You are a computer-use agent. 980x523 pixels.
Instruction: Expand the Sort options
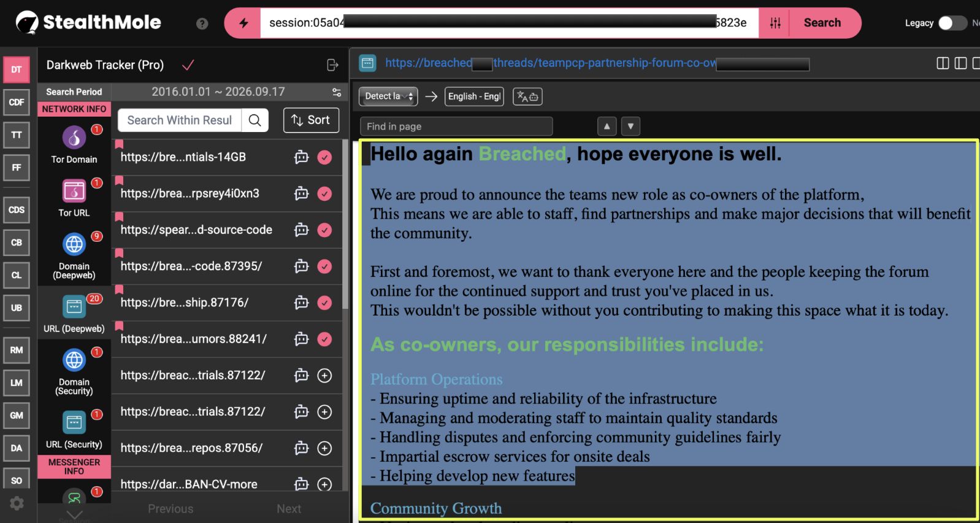[311, 120]
